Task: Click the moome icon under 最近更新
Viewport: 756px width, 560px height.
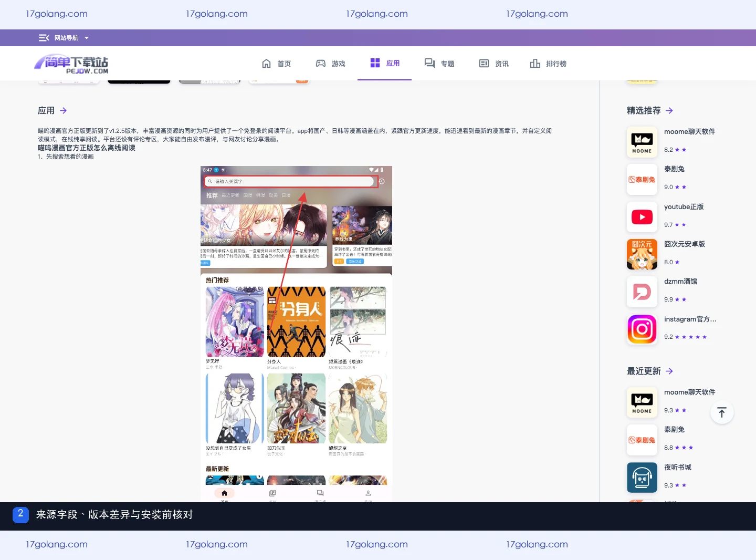Action: [642, 403]
